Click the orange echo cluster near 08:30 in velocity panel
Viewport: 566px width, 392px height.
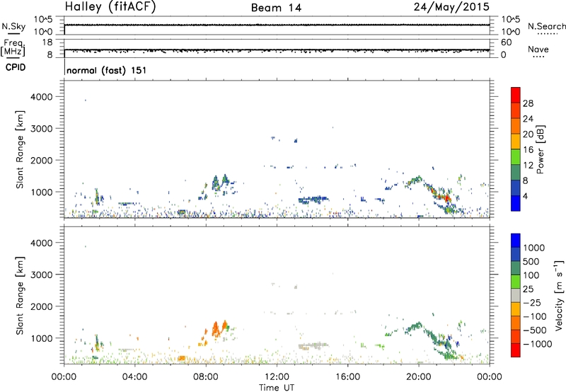[x=216, y=330]
